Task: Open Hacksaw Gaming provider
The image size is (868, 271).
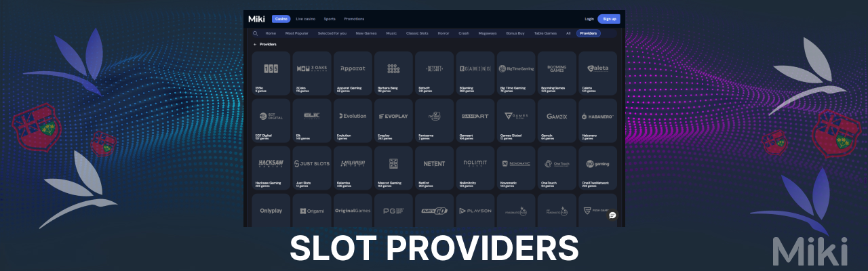Action: coord(271,168)
